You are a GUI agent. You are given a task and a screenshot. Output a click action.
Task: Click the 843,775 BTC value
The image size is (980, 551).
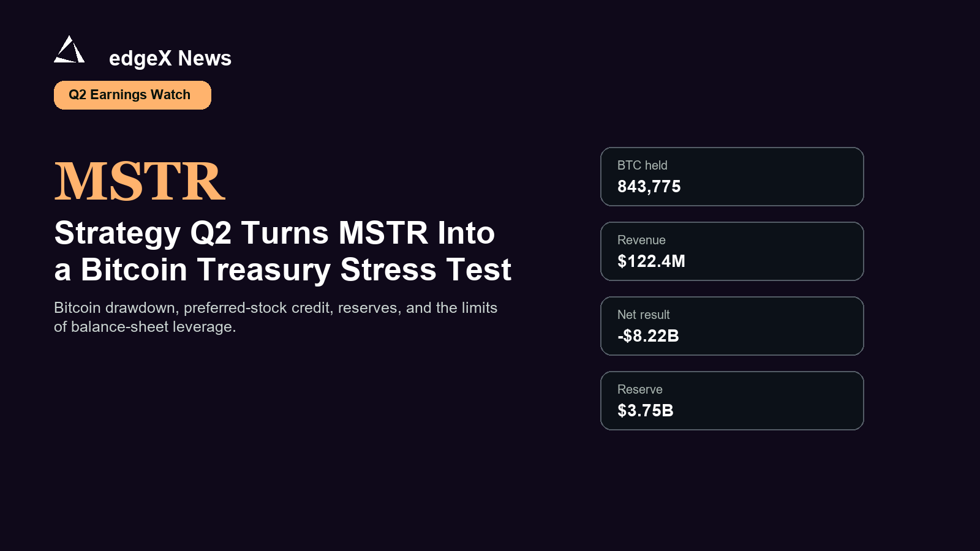pos(649,187)
